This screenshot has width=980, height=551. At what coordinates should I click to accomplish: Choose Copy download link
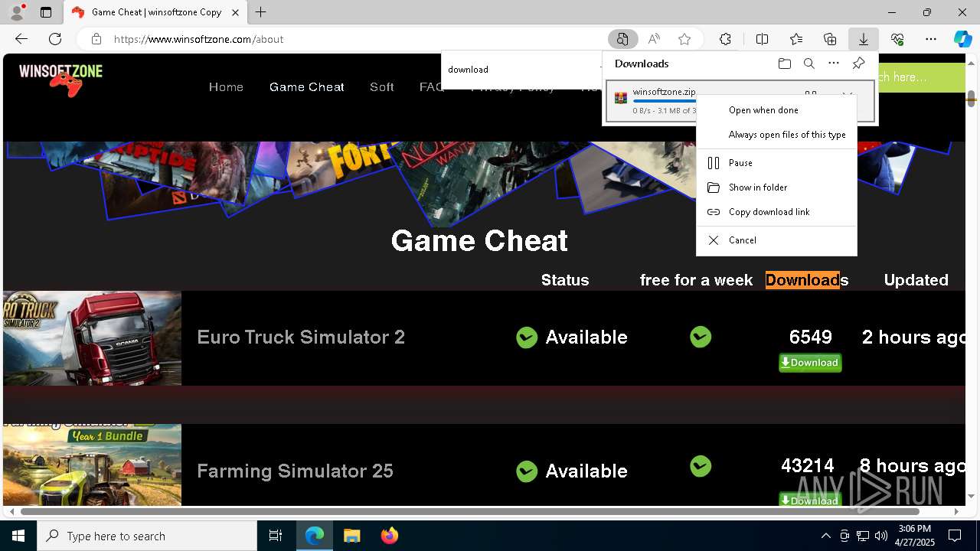pos(776,212)
